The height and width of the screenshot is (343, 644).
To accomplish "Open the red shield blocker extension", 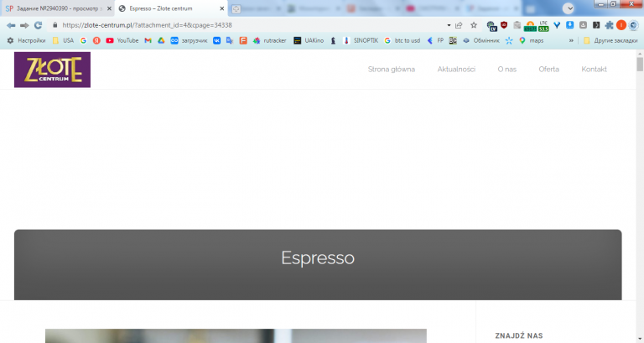I will 504,25.
